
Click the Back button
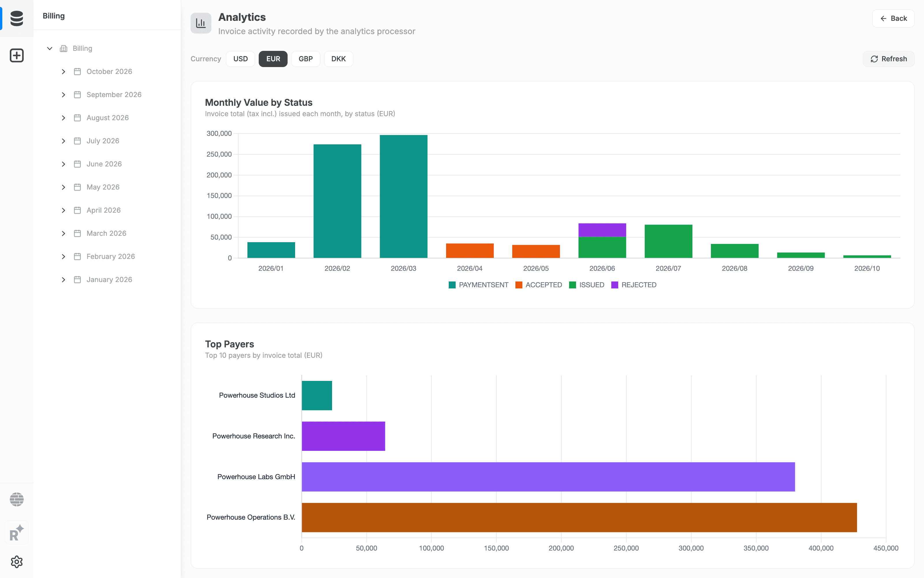pyautogui.click(x=893, y=18)
